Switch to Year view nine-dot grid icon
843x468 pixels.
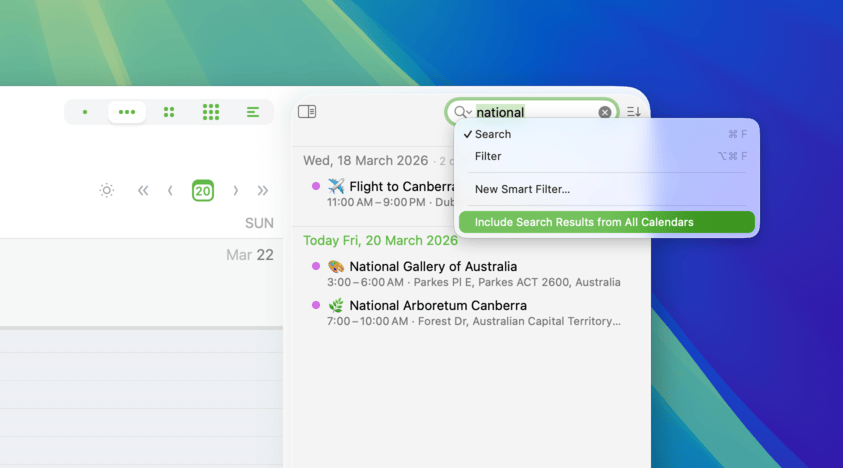(211, 112)
